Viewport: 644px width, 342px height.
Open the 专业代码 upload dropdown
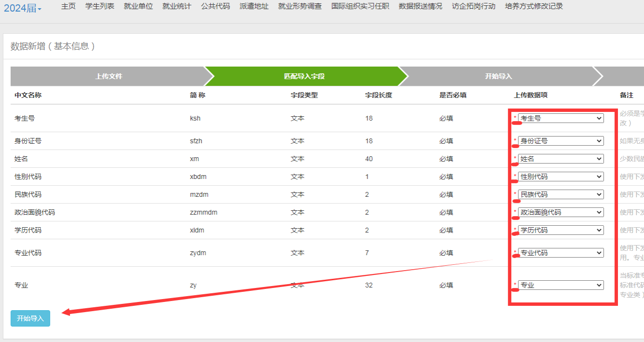(560, 253)
